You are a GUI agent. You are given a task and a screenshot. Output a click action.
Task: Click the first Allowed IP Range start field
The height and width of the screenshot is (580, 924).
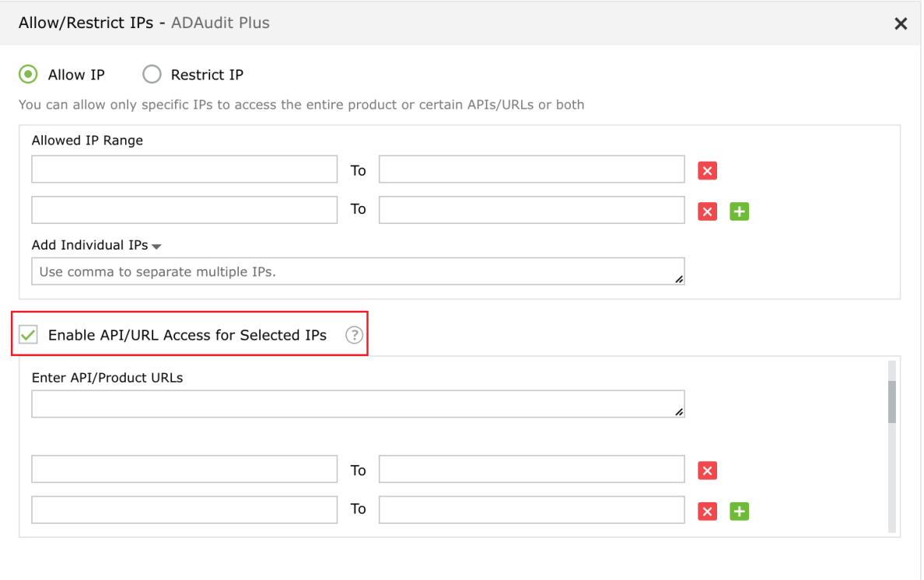184,169
